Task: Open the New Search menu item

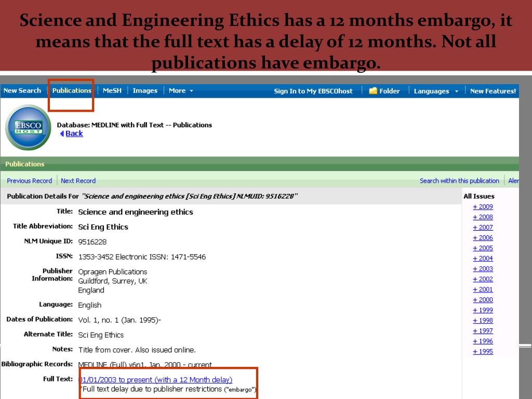Action: click(x=22, y=90)
